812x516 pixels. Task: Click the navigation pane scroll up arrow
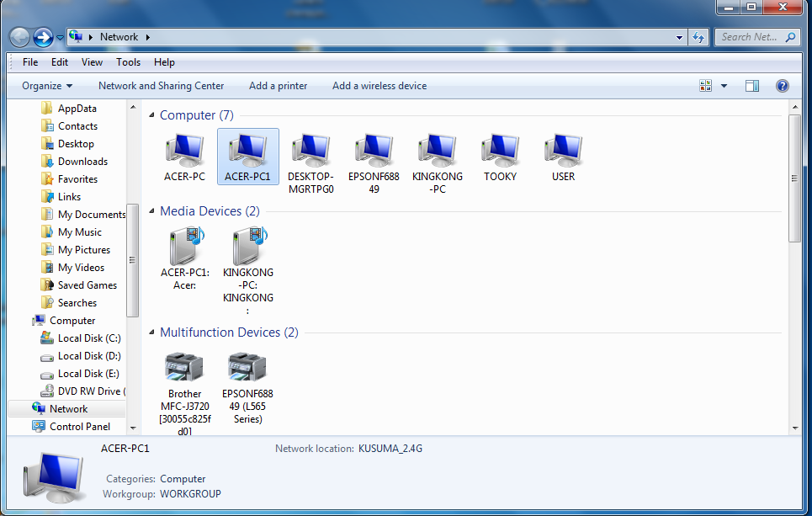coord(133,107)
